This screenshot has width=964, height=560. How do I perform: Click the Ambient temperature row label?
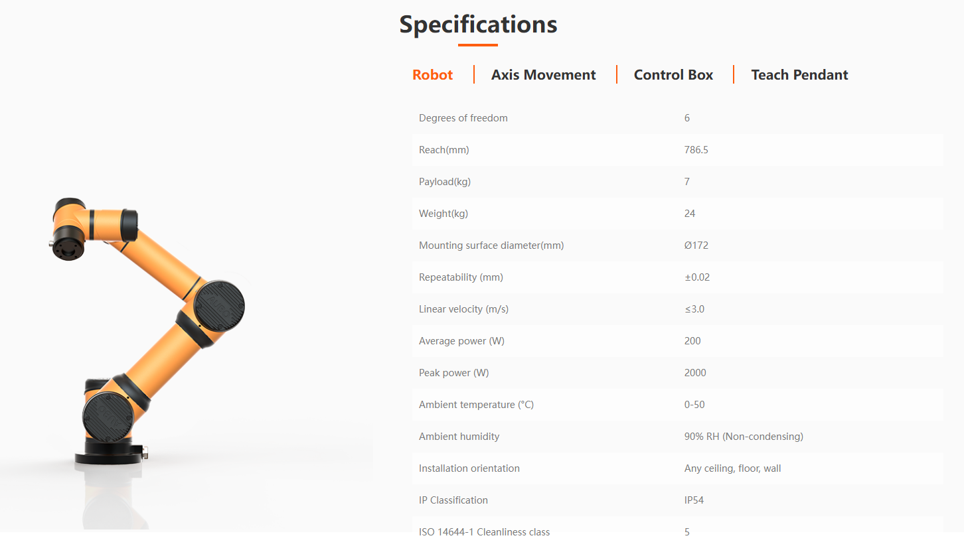coord(476,405)
